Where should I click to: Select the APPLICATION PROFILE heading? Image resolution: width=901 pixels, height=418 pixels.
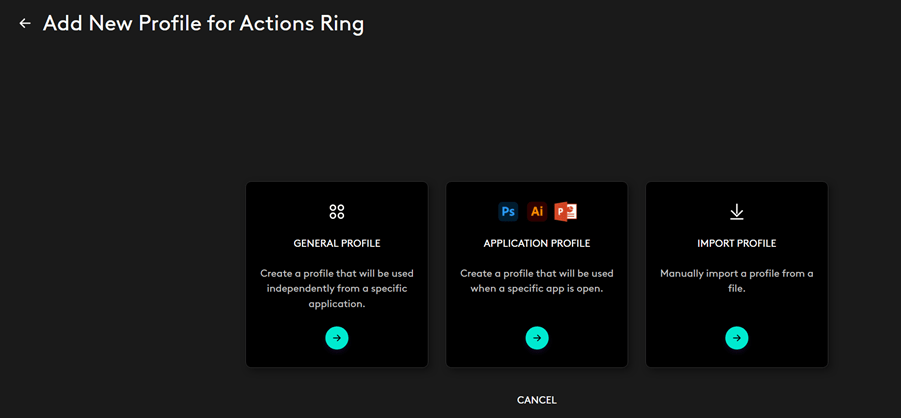coord(537,243)
